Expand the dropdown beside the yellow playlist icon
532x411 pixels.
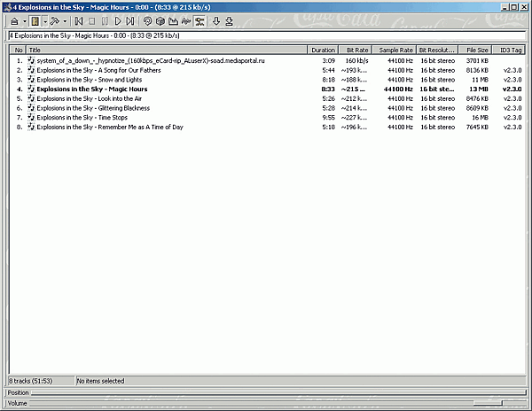(x=45, y=21)
